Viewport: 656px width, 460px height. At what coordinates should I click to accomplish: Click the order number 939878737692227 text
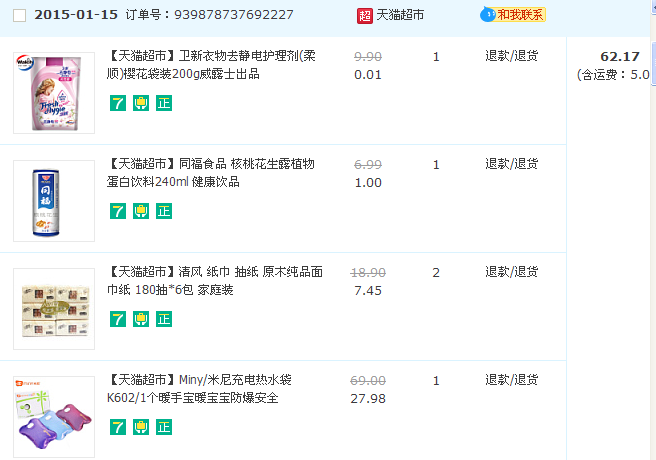click(x=233, y=15)
